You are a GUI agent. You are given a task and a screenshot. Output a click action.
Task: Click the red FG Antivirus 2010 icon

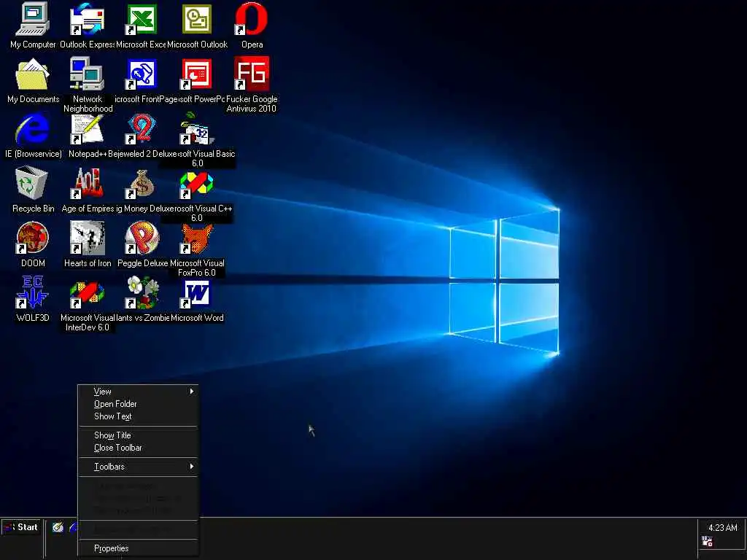[x=251, y=74]
